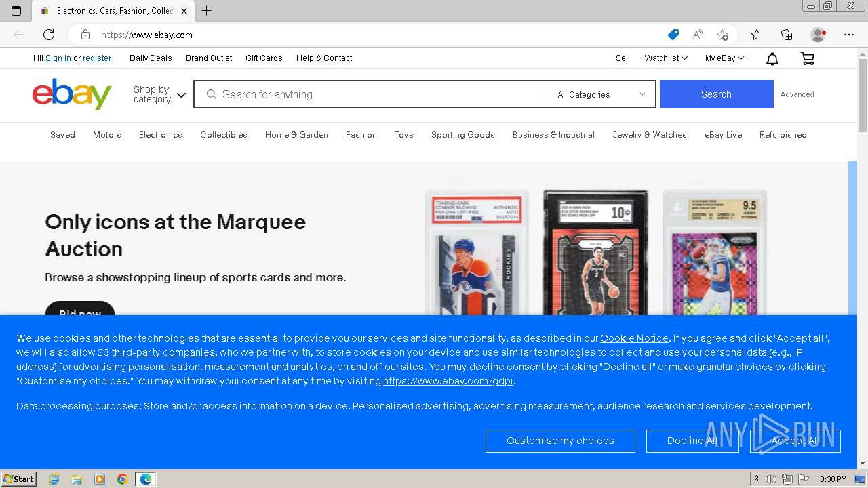Add this page to favorites

pos(722,35)
